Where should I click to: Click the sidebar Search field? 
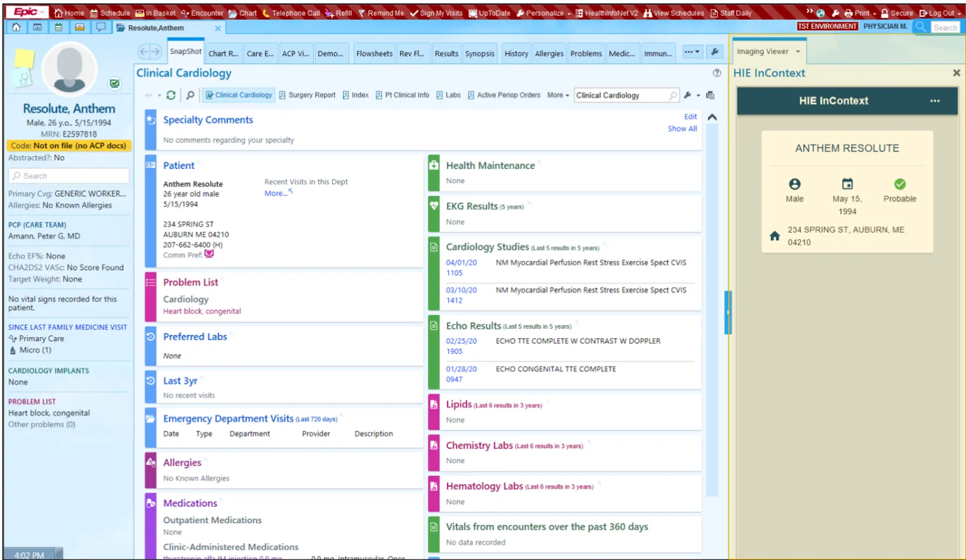(69, 176)
